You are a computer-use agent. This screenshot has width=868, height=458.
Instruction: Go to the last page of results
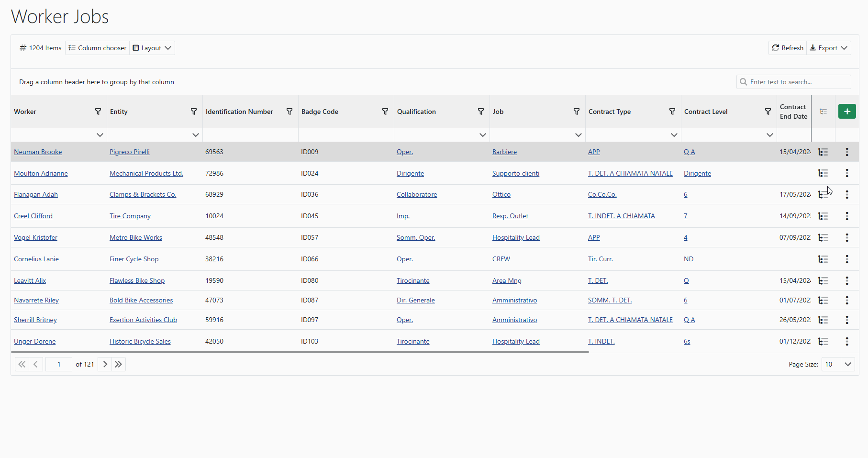119,364
